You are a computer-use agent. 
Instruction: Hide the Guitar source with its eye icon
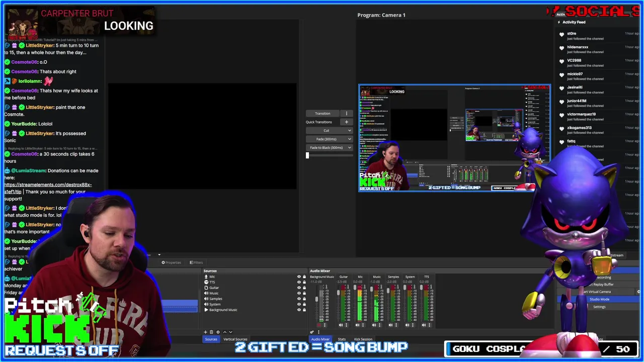point(299,288)
